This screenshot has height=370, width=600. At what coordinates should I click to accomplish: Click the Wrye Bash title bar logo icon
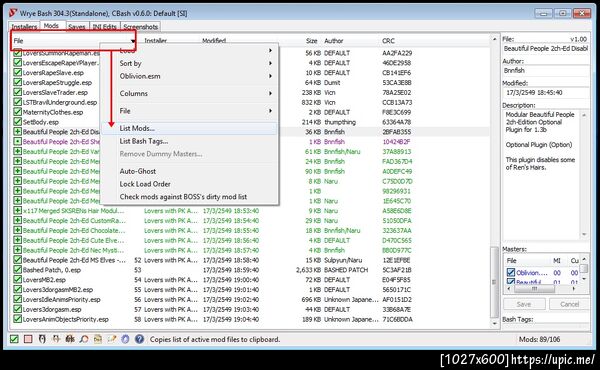[13, 13]
